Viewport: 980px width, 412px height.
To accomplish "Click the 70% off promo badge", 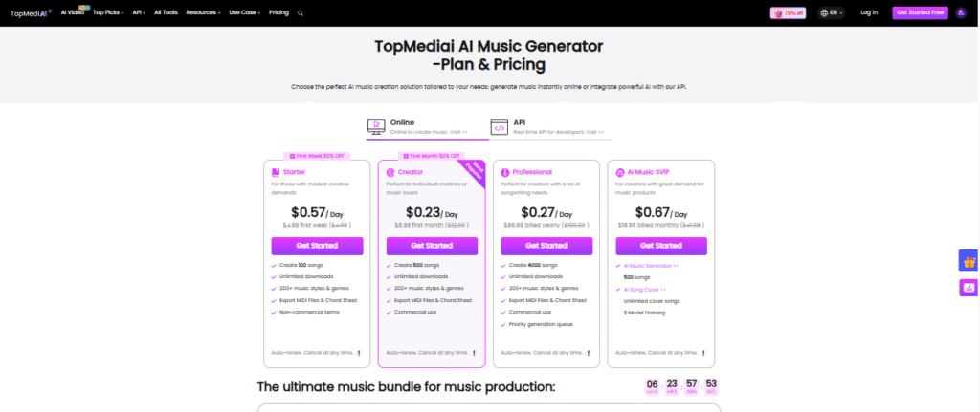I will [788, 13].
